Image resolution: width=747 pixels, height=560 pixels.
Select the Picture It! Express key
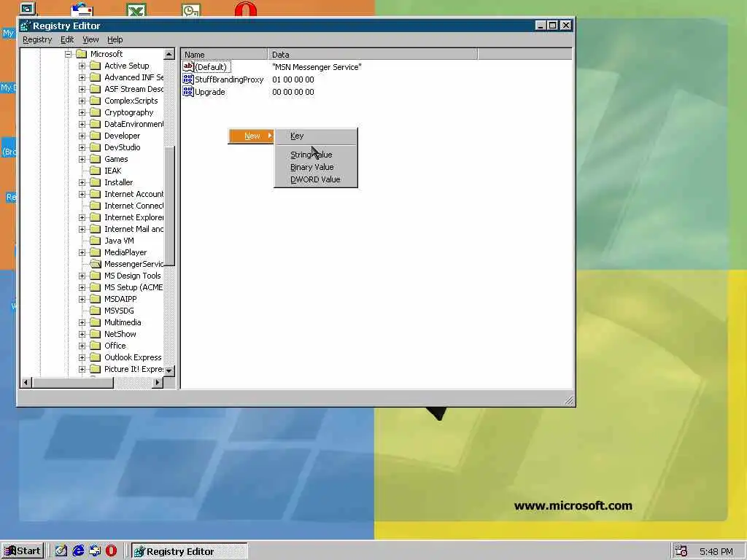click(x=133, y=369)
